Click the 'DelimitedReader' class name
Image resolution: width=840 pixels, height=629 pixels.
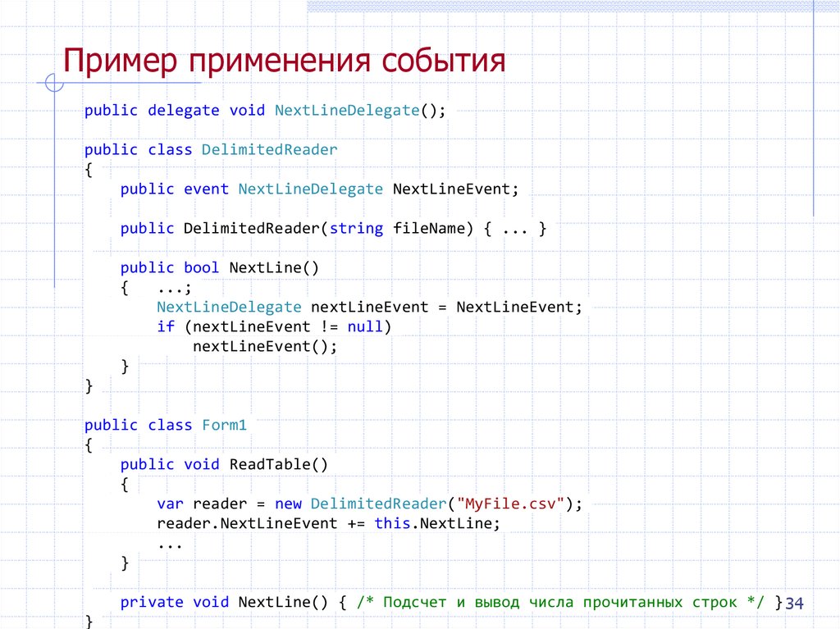click(x=269, y=149)
